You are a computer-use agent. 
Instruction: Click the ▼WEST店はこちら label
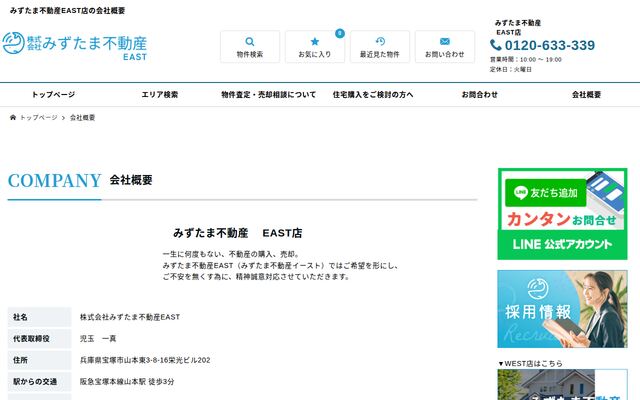pos(530,363)
